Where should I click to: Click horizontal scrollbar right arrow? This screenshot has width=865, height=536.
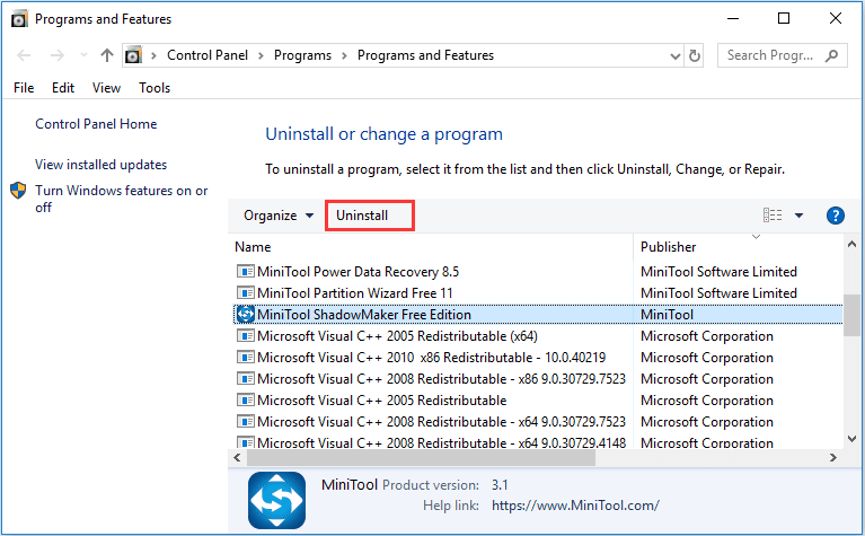coord(833,458)
